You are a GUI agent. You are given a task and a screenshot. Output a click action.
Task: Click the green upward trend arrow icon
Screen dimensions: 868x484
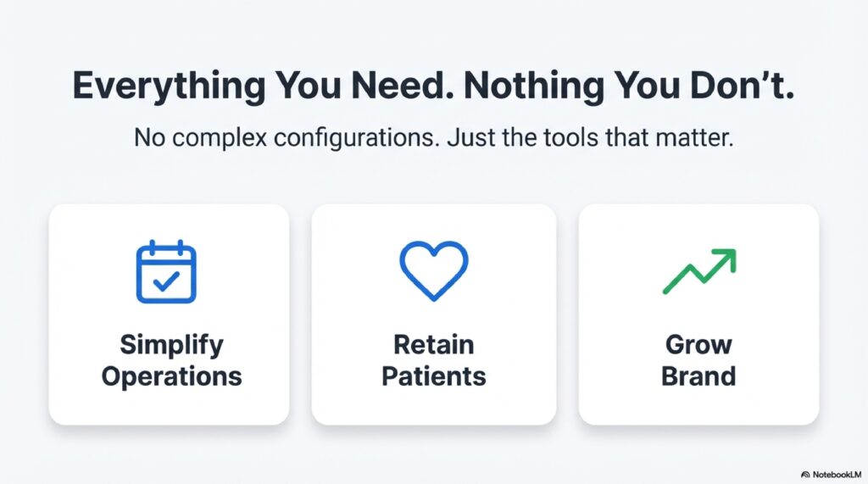tap(698, 271)
